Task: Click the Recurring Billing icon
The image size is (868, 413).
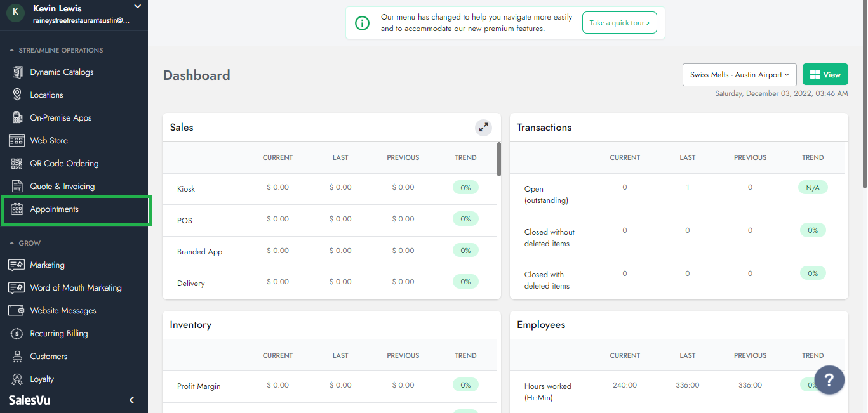Action: click(17, 334)
